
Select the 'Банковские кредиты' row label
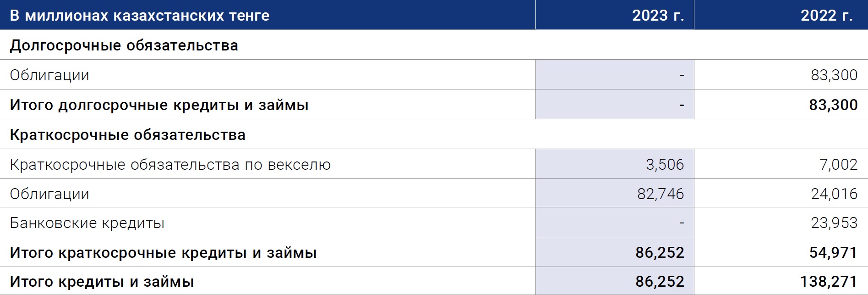point(87,223)
